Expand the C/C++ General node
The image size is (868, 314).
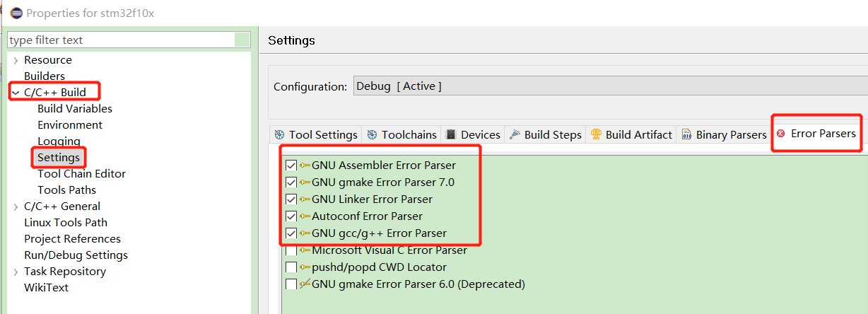pos(16,207)
